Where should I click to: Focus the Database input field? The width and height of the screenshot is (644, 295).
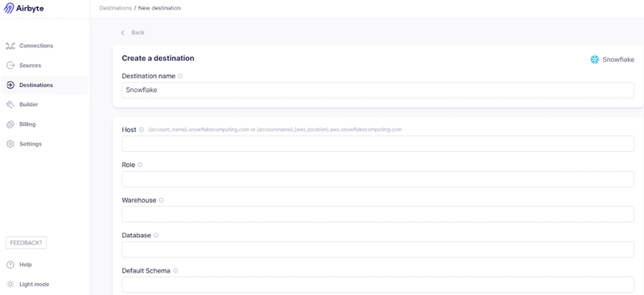[378, 249]
